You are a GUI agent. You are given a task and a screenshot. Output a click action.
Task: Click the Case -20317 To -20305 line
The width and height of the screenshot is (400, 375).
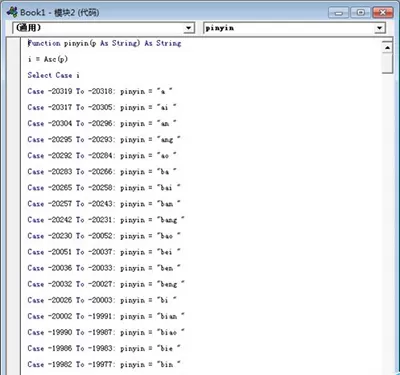pyautogui.click(x=102, y=107)
